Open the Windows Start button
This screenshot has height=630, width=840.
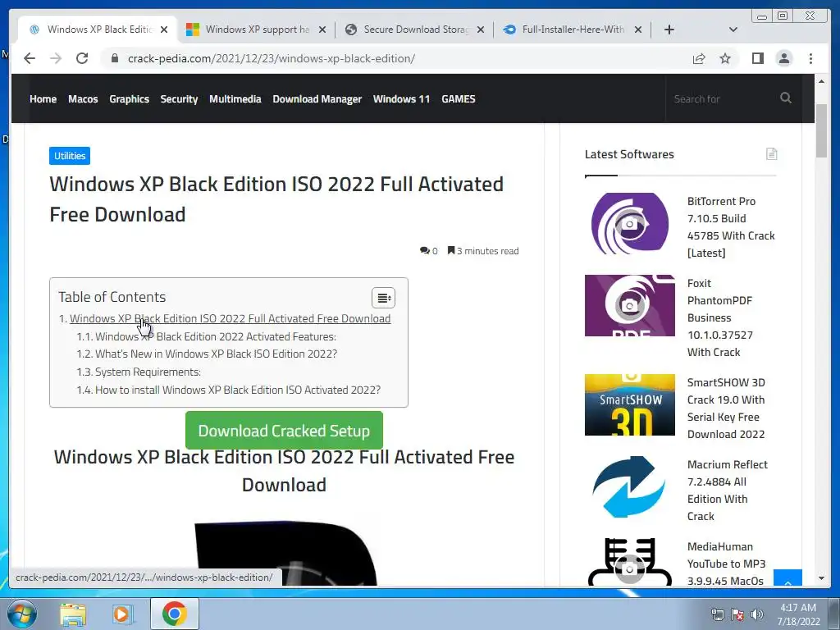pyautogui.click(x=22, y=614)
